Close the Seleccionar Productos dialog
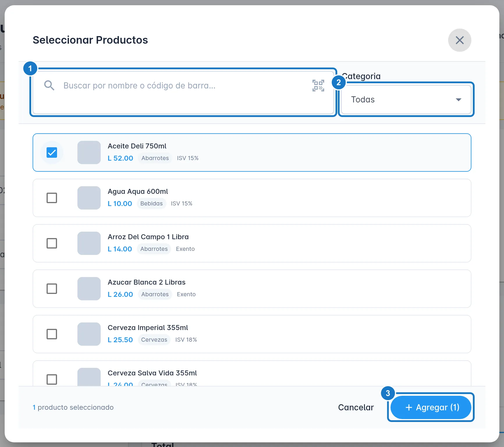 [459, 40]
